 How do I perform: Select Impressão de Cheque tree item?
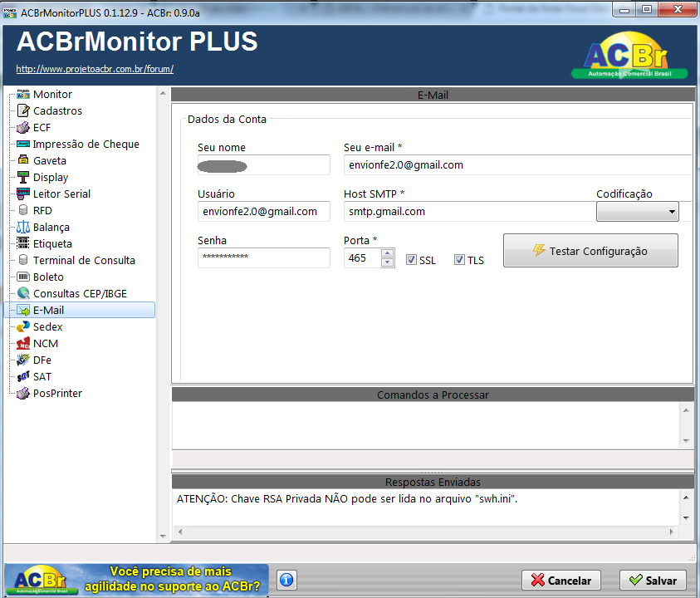coord(86,145)
